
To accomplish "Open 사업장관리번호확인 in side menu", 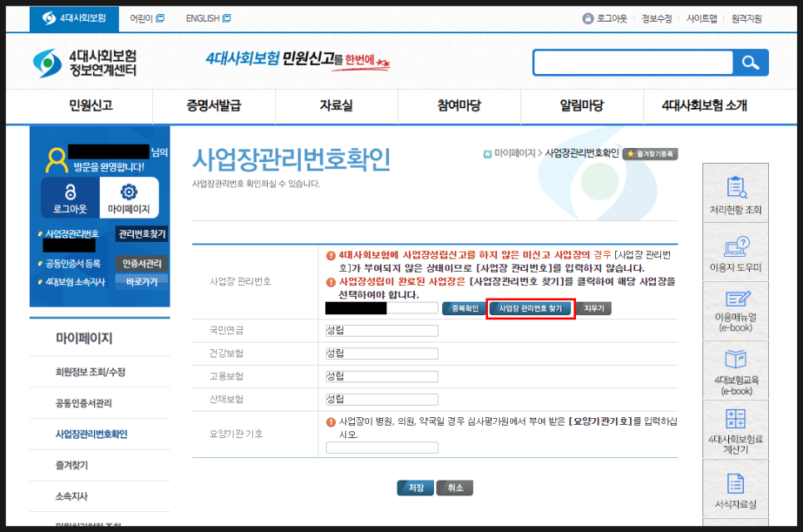I will (x=91, y=434).
